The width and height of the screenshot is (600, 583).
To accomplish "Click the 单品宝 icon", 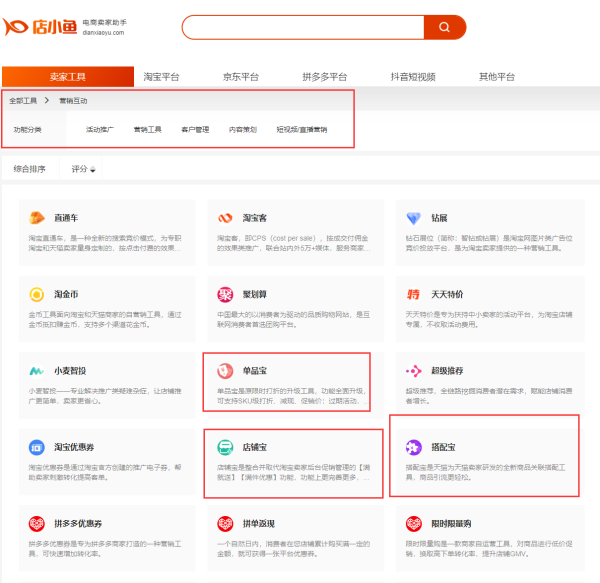I will [225, 371].
